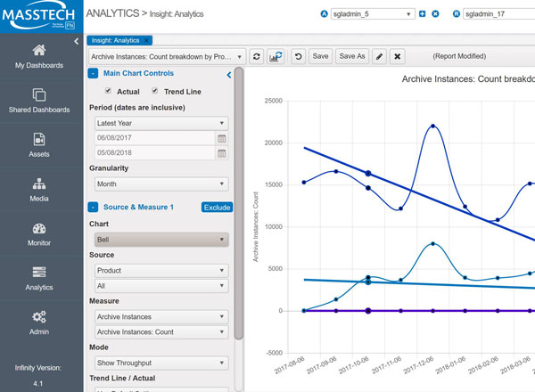Open the Admin gears section
The image size is (535, 392).
[x=39, y=323]
